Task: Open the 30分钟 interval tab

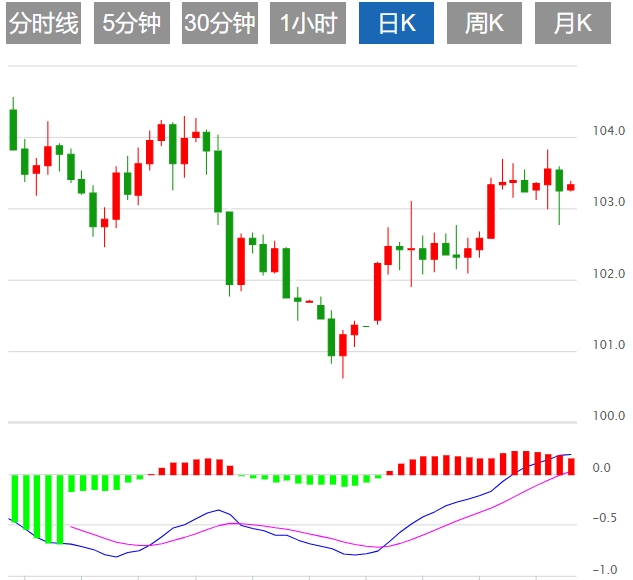Action: [x=219, y=24]
